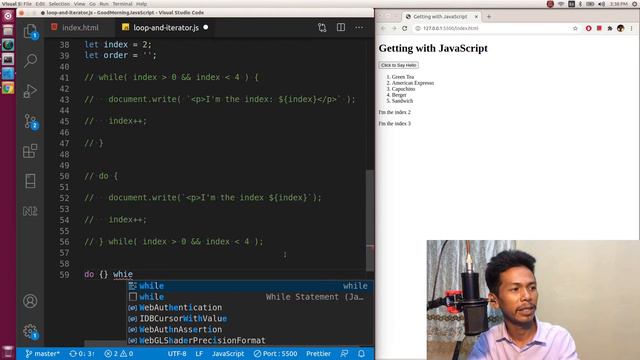Open the File menu in VS Code
640x360 pixels.
pyautogui.click(x=27, y=4)
